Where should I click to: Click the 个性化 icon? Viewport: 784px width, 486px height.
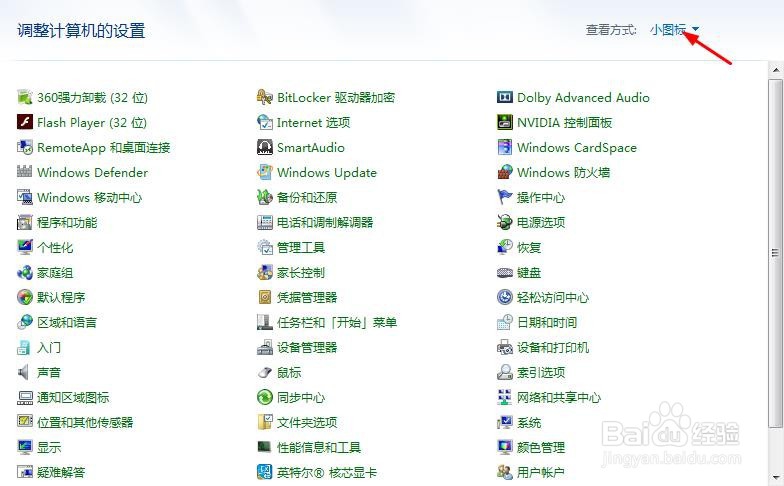point(24,247)
